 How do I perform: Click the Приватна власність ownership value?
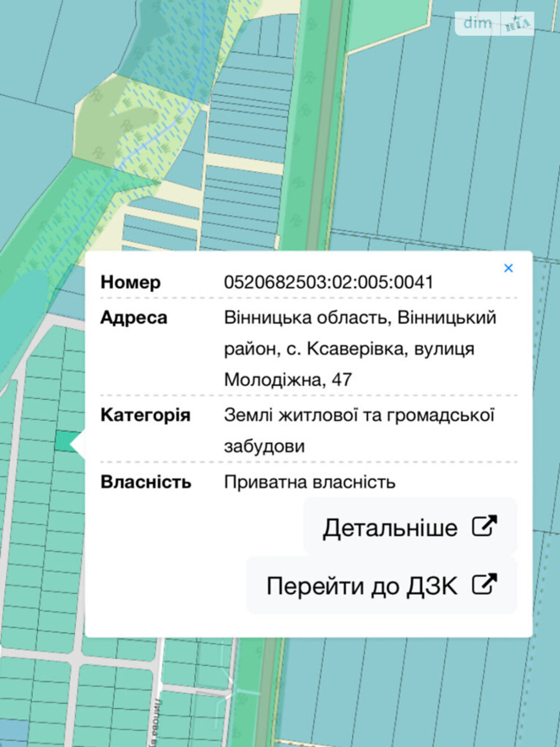[309, 482]
